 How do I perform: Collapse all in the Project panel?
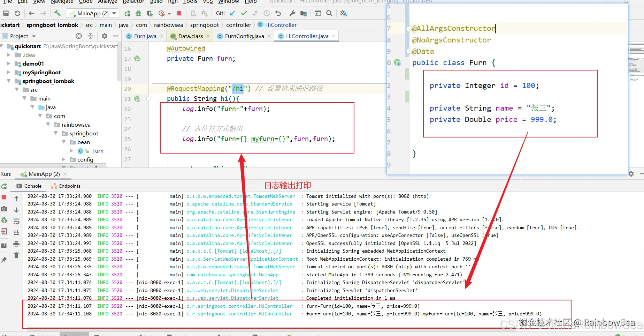click(x=90, y=36)
